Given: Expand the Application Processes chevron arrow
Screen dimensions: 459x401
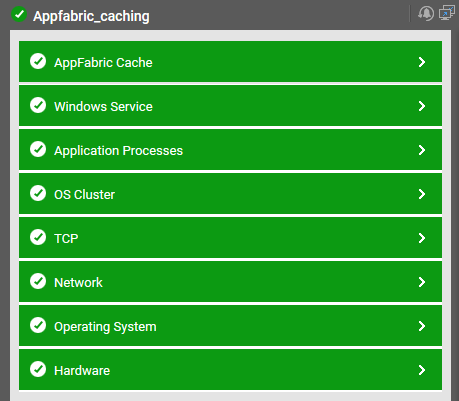Looking at the screenshot, I should point(422,150).
